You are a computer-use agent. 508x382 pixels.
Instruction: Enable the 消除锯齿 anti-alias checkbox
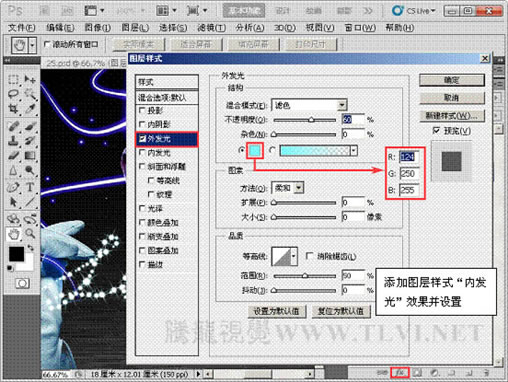[x=309, y=256]
